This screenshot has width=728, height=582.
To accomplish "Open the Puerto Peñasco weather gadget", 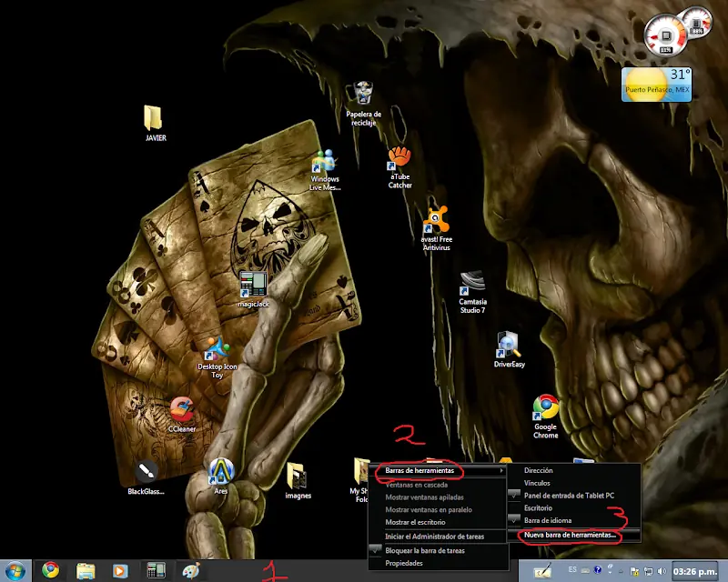I will (x=656, y=85).
